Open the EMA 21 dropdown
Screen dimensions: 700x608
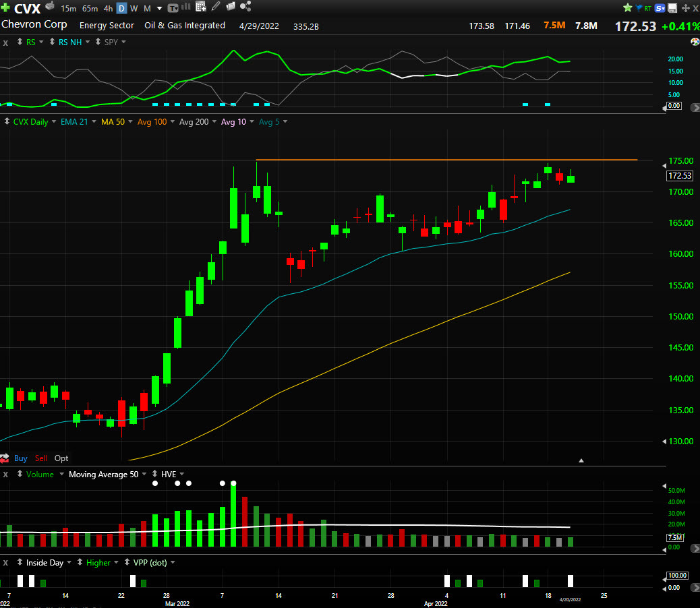pos(94,121)
